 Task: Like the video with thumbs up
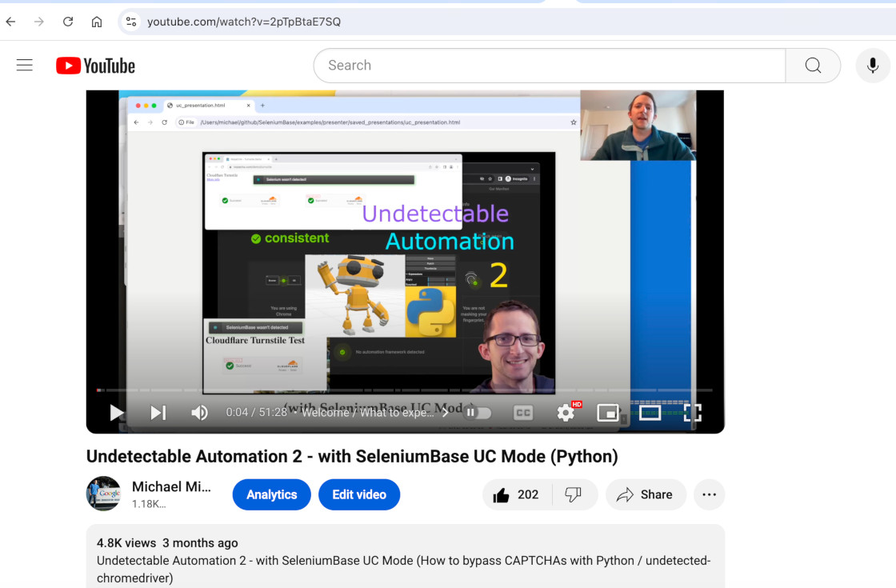[517, 495]
